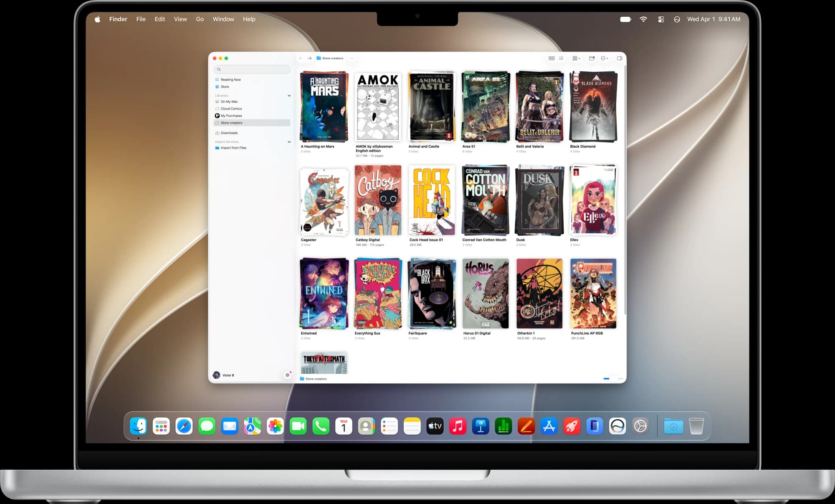Click Import from Files
The width and height of the screenshot is (835, 504).
pos(252,148)
